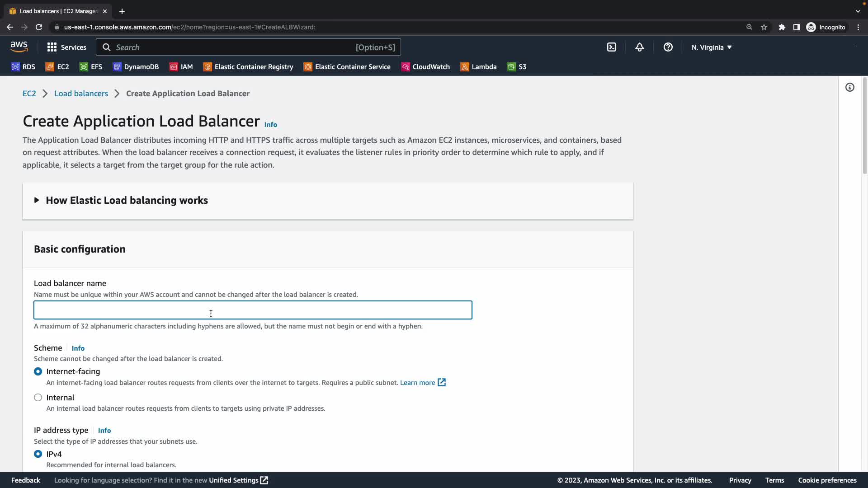Click the Feedback button in footer
The height and width of the screenshot is (488, 868).
click(x=26, y=480)
